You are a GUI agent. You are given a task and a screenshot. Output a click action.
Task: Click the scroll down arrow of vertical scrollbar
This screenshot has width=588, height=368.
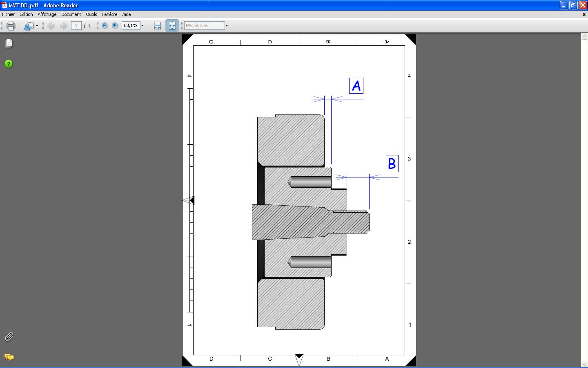click(584, 364)
